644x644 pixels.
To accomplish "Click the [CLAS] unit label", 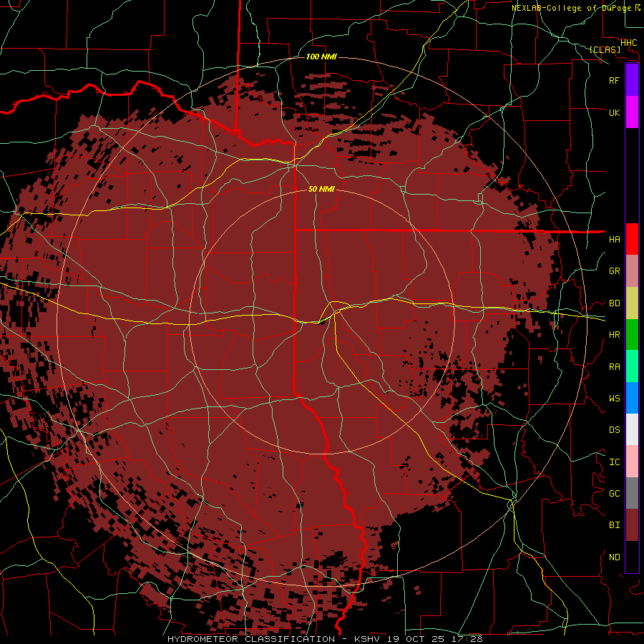I will (605, 49).
